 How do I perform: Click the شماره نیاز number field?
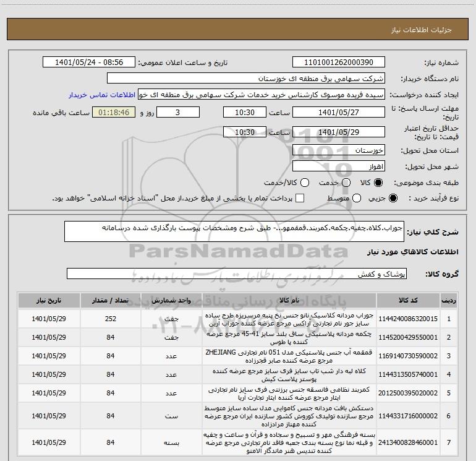338,62
